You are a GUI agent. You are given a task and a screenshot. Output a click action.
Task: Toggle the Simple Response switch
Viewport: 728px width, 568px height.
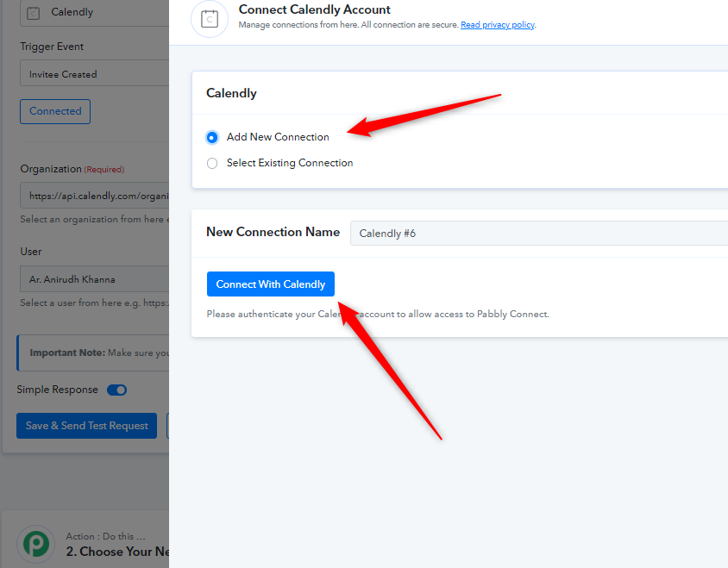click(116, 390)
